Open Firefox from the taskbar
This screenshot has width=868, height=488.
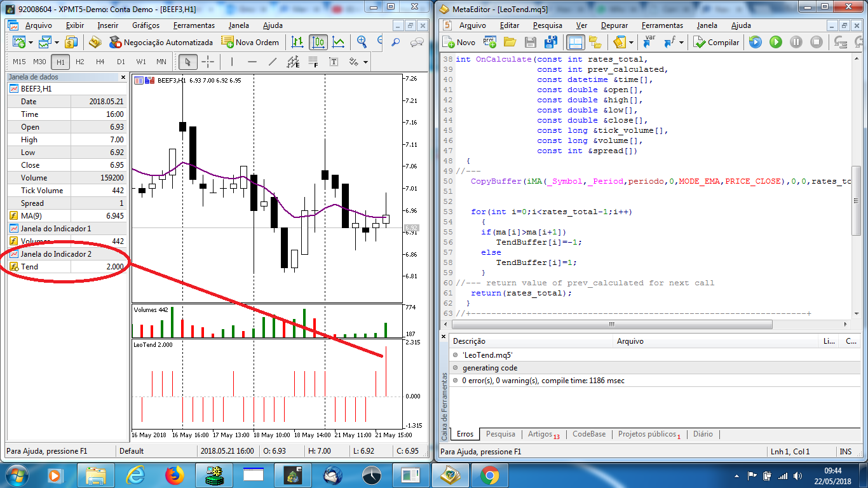pyautogui.click(x=174, y=474)
